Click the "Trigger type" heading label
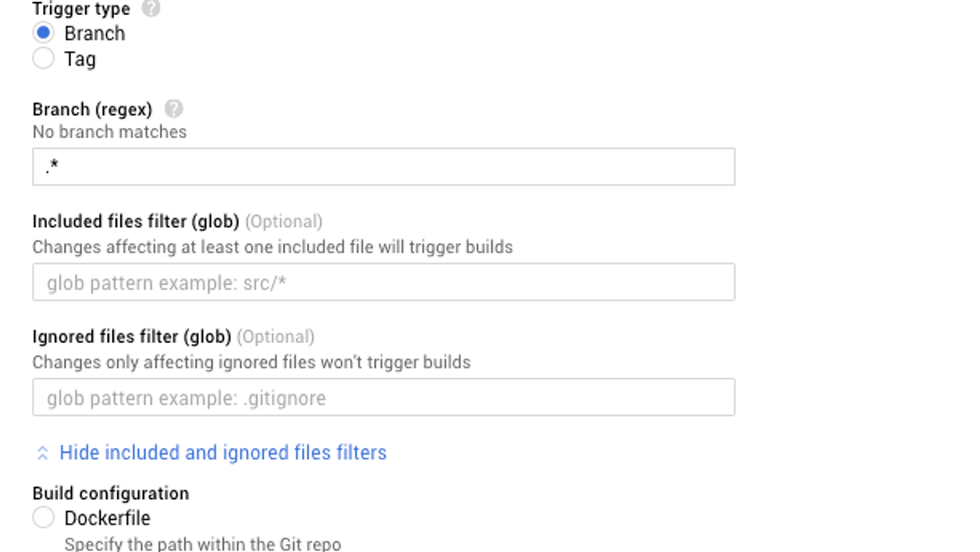This screenshot has width=980, height=552. click(x=81, y=8)
